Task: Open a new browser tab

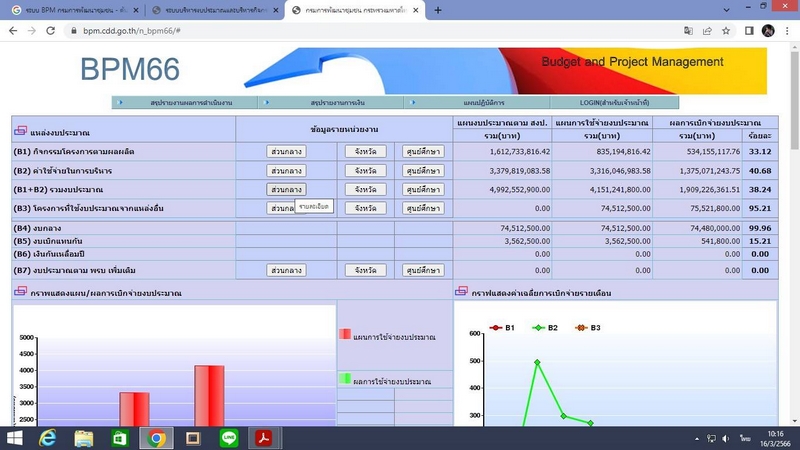Action: pyautogui.click(x=438, y=10)
